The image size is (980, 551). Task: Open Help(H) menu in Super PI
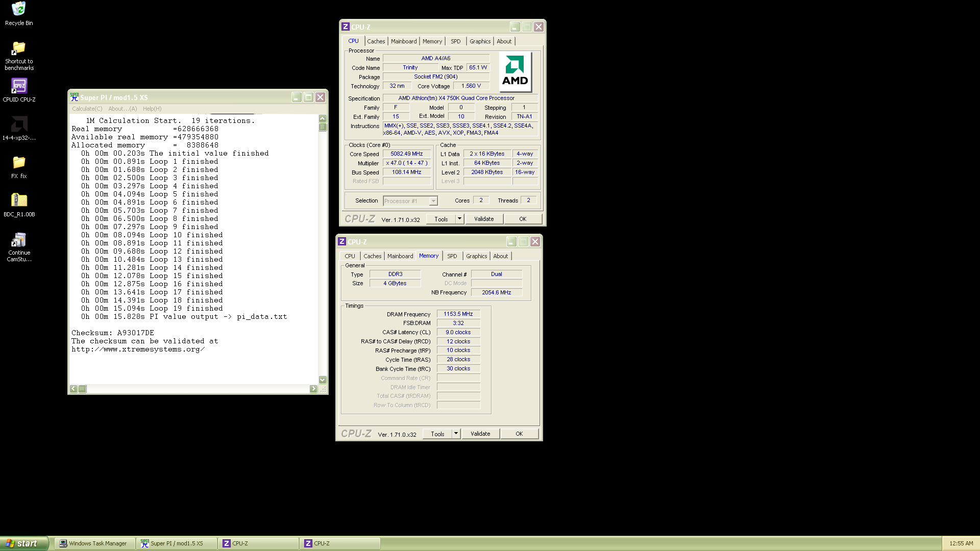[x=152, y=109]
